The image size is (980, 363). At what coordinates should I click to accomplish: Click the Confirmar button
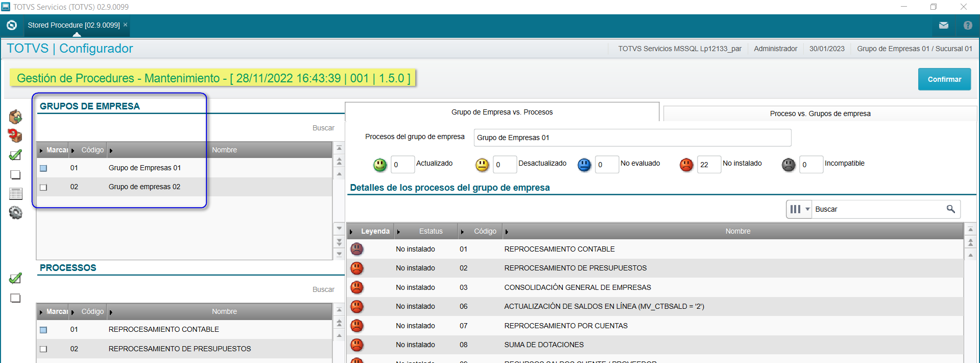coord(944,79)
